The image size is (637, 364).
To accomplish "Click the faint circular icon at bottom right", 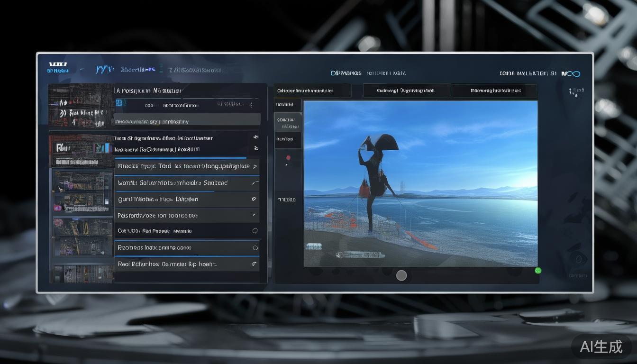I will (578, 260).
